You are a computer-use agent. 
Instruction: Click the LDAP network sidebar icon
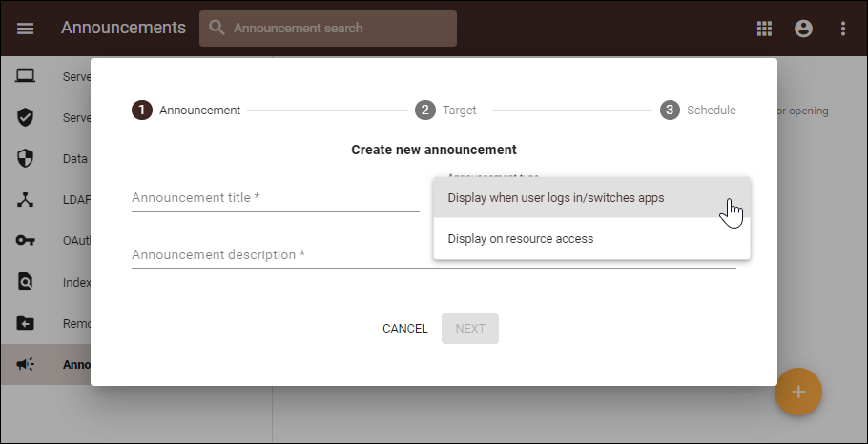pyautogui.click(x=26, y=199)
